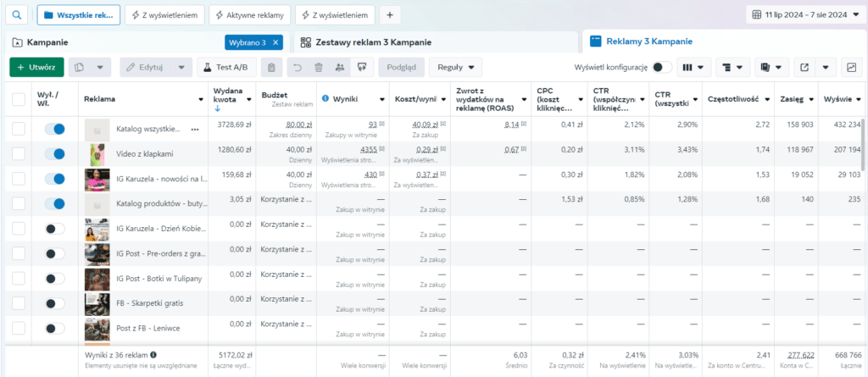Click the trash delete icon
This screenshot has width=868, height=377.
coord(319,67)
